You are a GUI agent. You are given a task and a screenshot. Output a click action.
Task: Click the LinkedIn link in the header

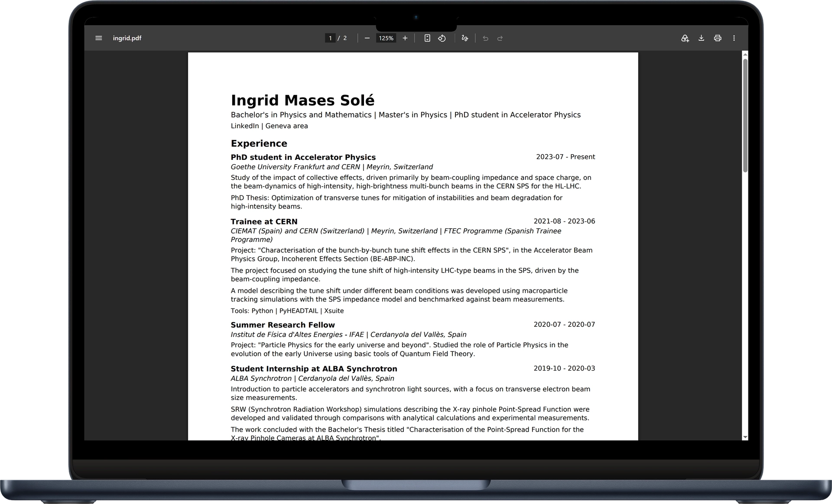pos(245,126)
